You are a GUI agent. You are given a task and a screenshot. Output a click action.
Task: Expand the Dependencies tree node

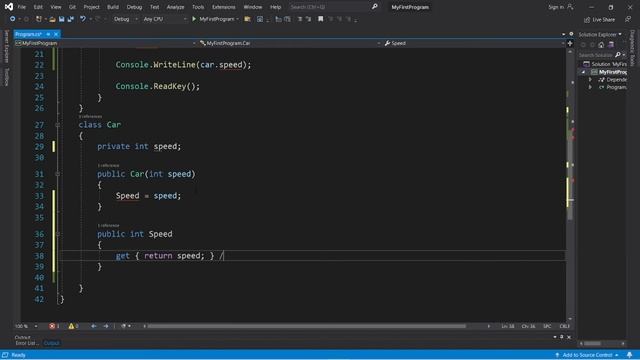point(590,80)
